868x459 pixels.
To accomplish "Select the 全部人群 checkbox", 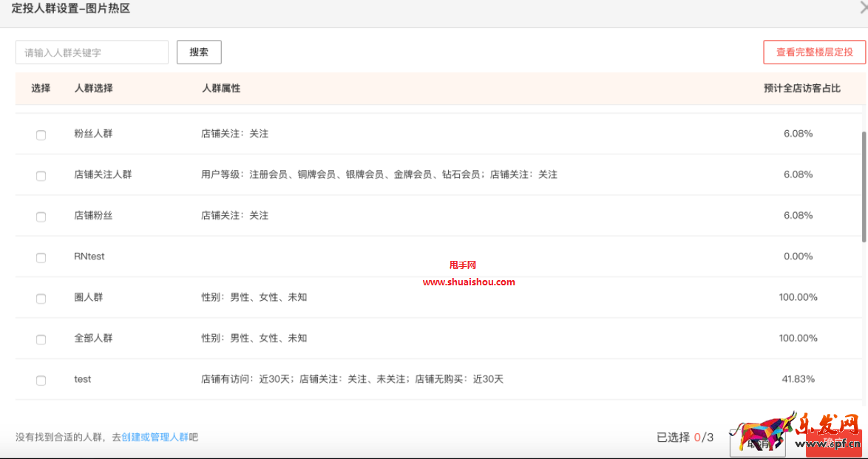I will pyautogui.click(x=41, y=338).
